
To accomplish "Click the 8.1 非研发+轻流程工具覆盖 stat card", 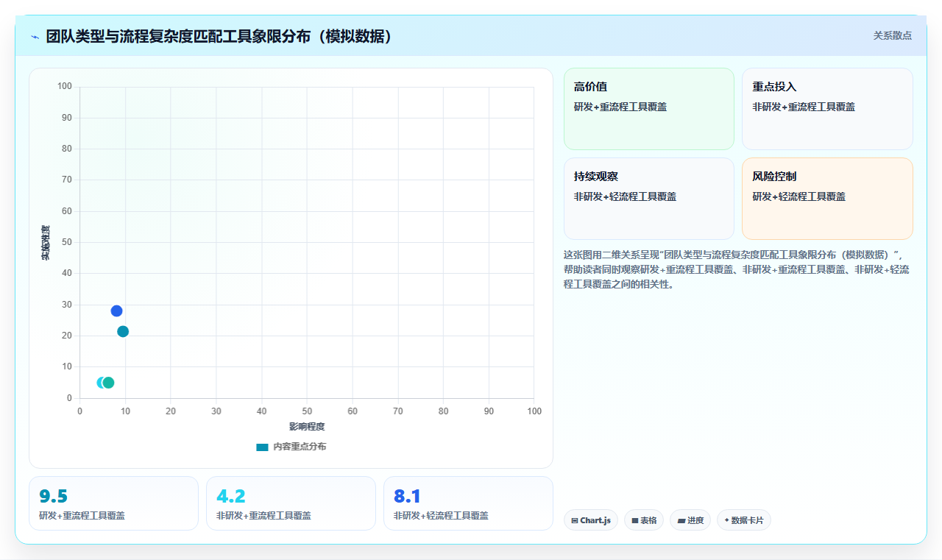I will tap(468, 503).
